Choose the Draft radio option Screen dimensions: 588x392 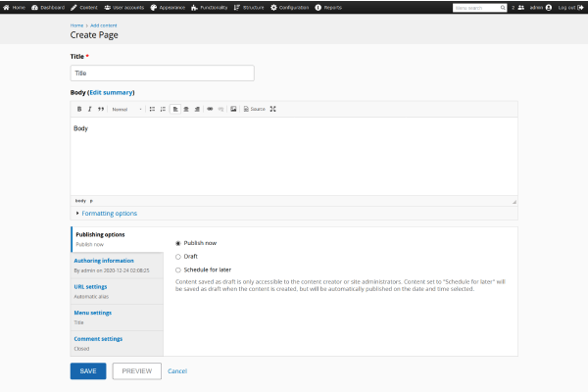pyautogui.click(x=177, y=256)
